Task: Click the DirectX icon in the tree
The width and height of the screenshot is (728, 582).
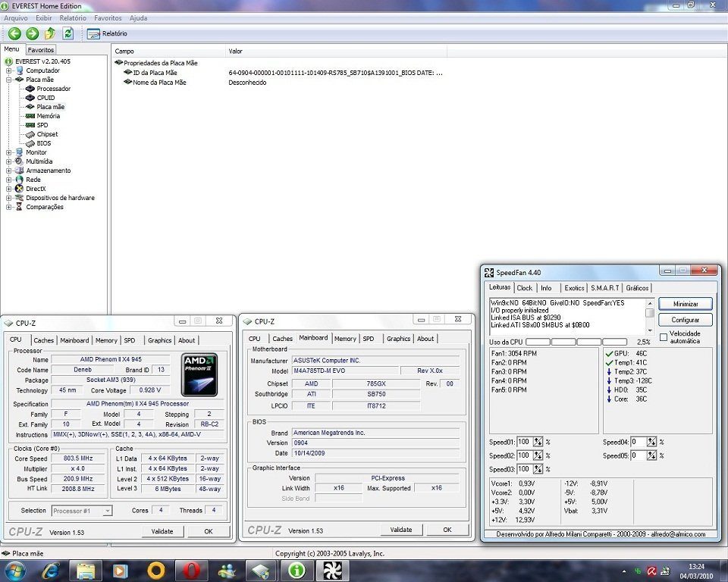Action: coord(19,189)
